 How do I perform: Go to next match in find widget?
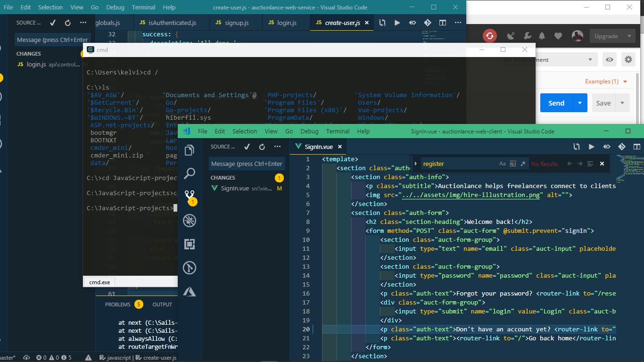click(x=580, y=164)
